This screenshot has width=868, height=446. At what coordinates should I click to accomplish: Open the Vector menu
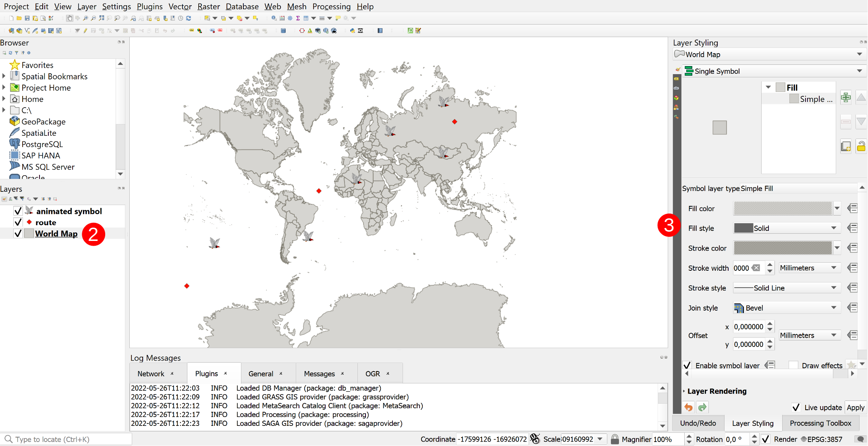(x=180, y=6)
